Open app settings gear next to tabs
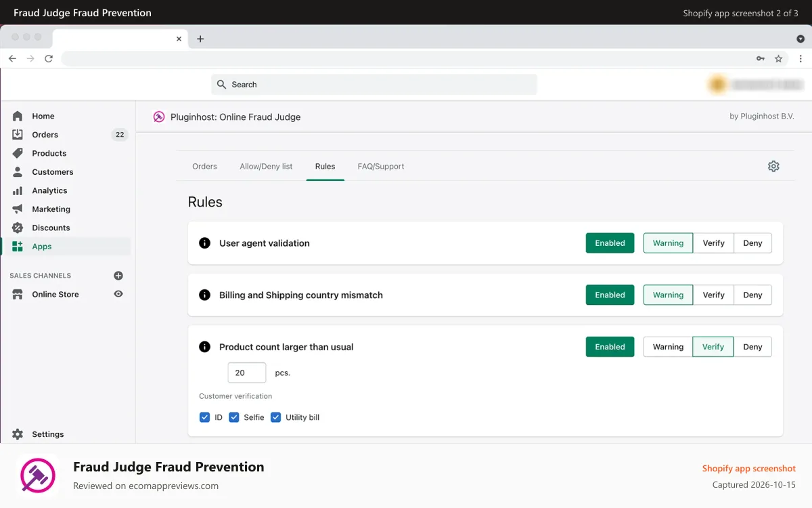Image resolution: width=812 pixels, height=508 pixels. coord(773,166)
